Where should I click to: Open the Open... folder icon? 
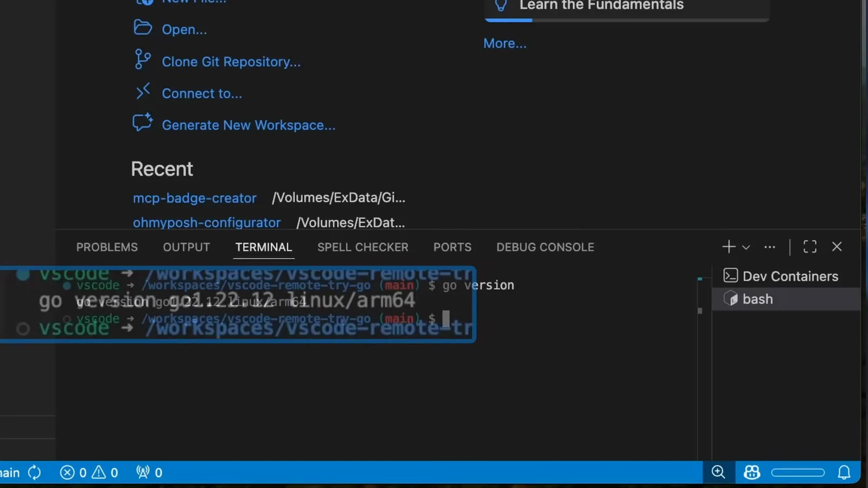point(143,28)
